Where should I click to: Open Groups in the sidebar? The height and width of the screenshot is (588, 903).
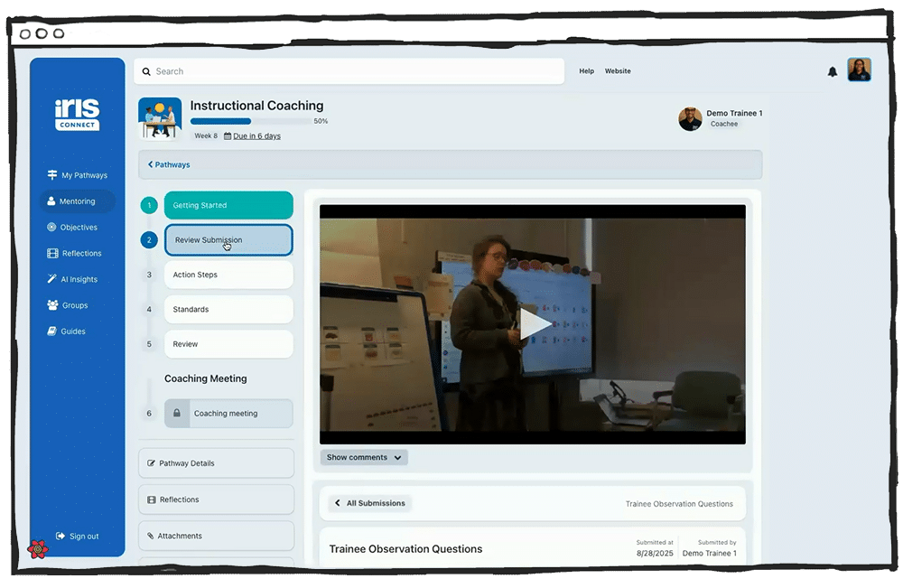[68, 305]
